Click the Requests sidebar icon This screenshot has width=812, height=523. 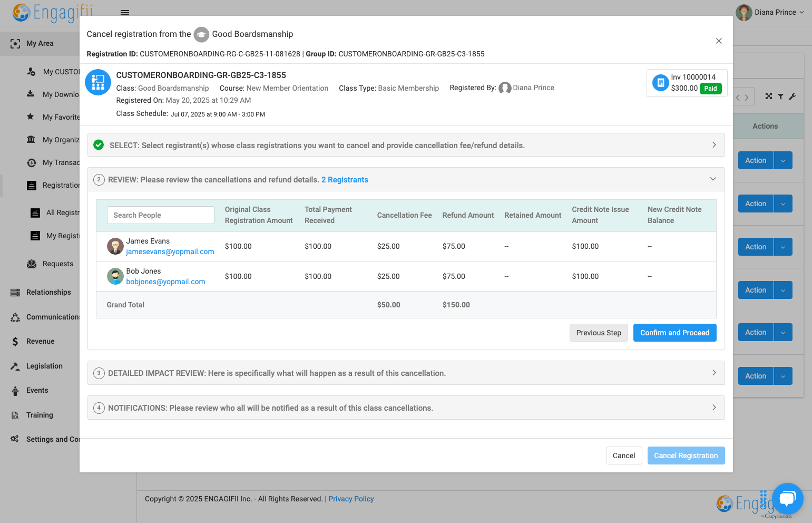pyautogui.click(x=32, y=264)
